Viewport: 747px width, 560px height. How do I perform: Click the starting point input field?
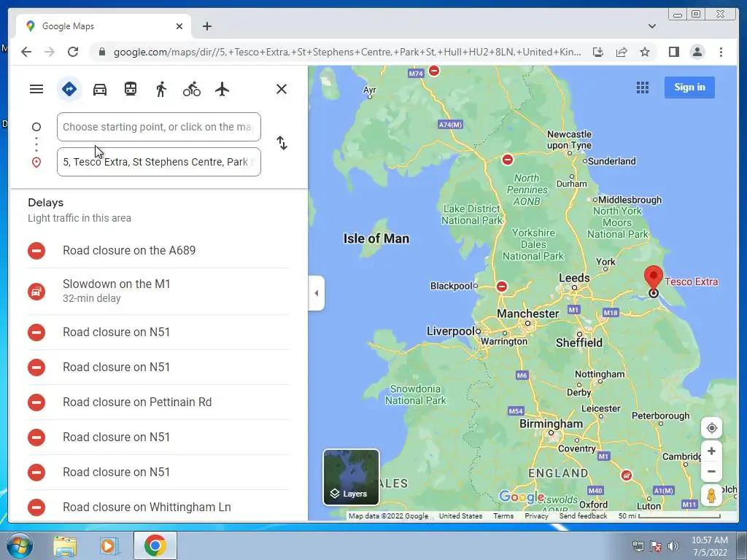[158, 127]
